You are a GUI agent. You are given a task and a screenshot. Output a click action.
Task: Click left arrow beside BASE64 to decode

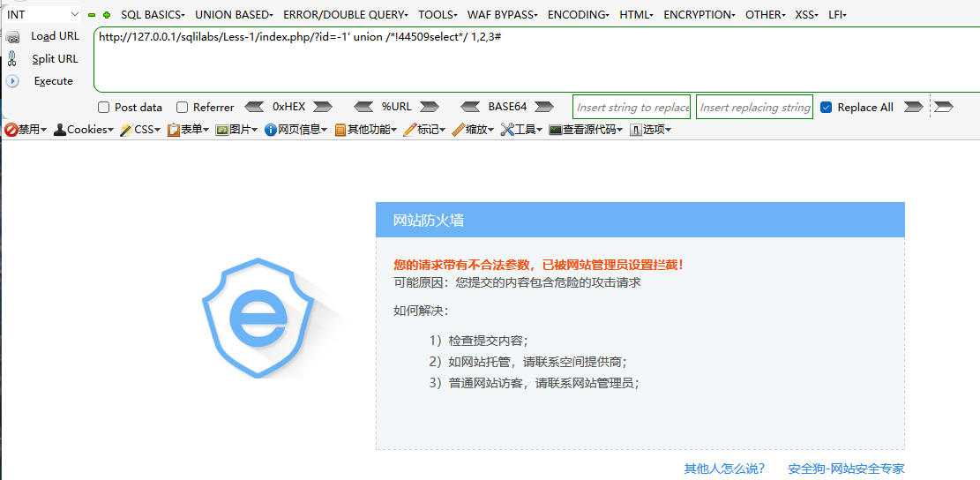pyautogui.click(x=471, y=107)
